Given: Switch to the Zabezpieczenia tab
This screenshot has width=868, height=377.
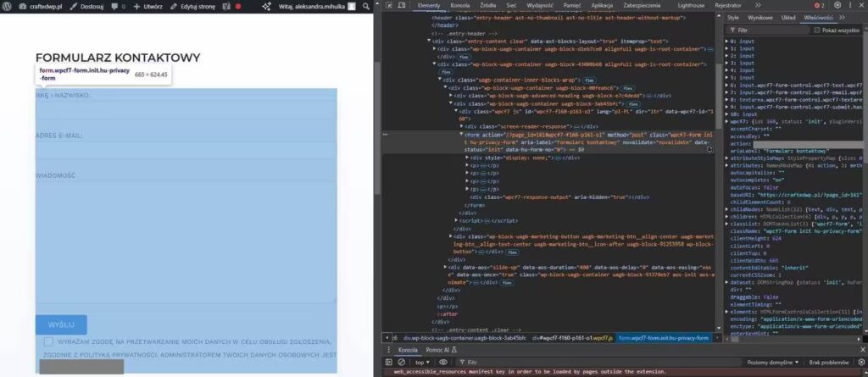Looking at the screenshot, I should point(642,5).
